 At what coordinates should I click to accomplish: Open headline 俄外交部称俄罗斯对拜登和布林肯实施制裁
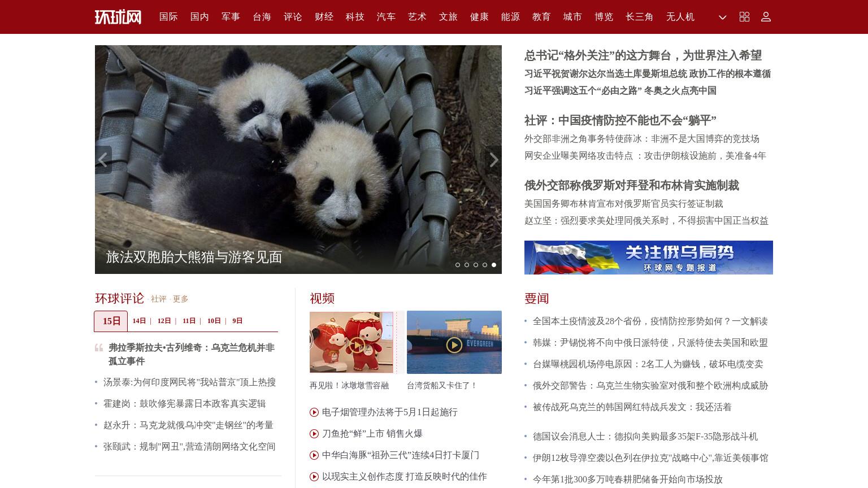pyautogui.click(x=632, y=185)
